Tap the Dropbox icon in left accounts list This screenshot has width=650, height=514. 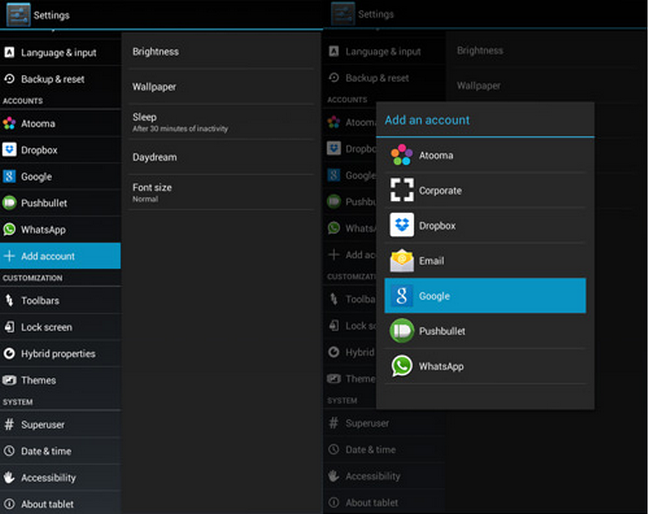point(9,150)
